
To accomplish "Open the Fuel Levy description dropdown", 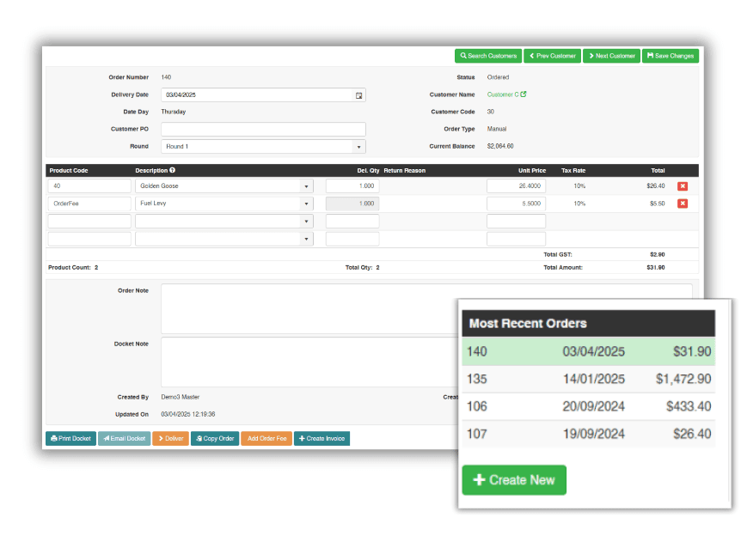I will (x=307, y=203).
